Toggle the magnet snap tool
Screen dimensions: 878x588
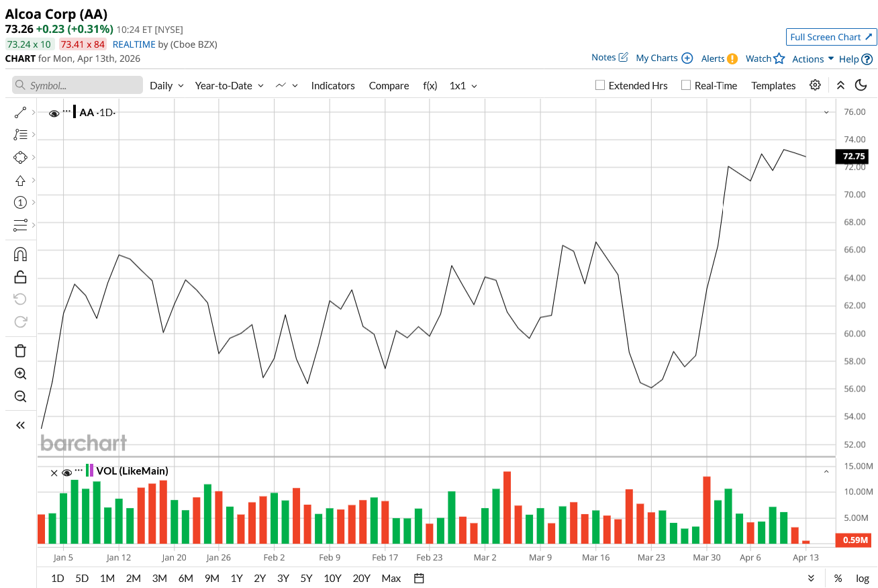(x=20, y=254)
